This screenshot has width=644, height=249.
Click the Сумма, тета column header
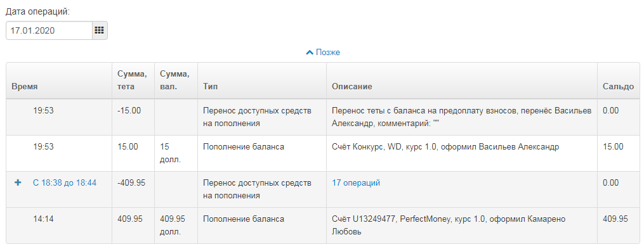(133, 81)
